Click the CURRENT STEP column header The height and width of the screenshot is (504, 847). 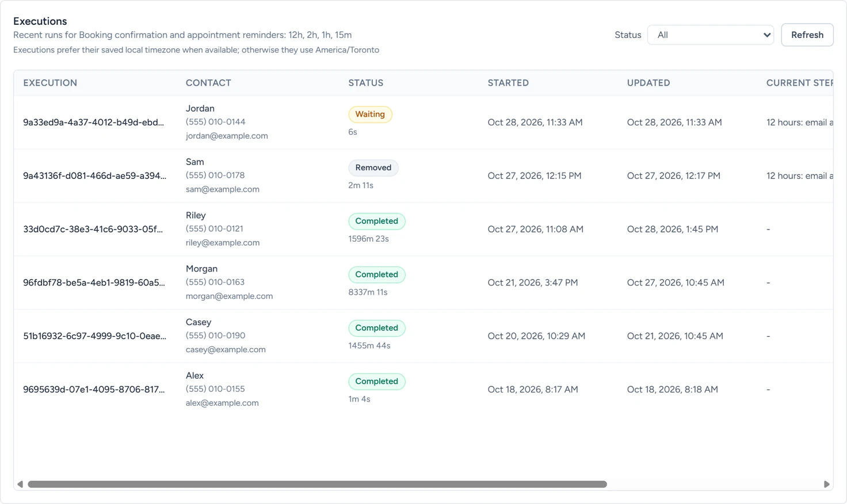(x=799, y=83)
